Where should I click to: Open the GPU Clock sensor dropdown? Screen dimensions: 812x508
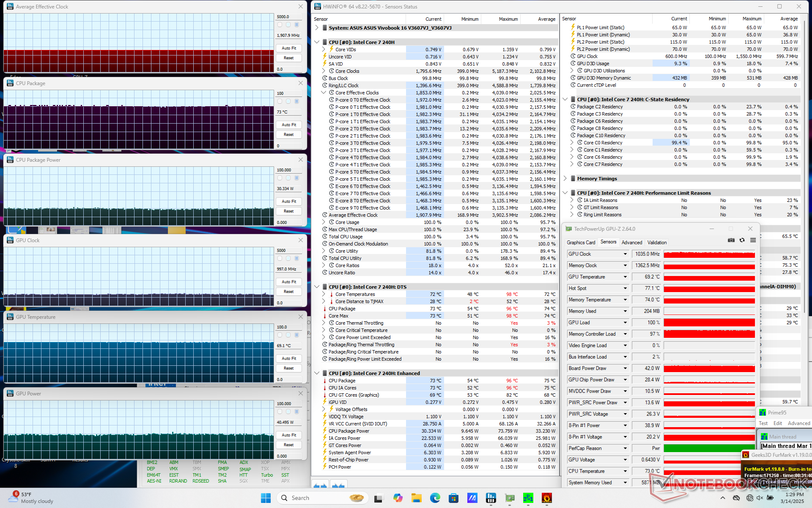[x=625, y=254]
